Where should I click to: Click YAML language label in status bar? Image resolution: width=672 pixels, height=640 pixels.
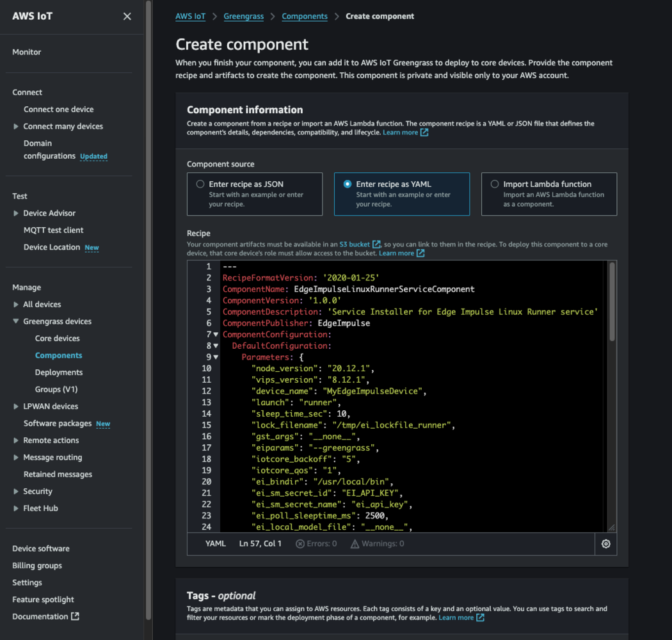point(215,543)
